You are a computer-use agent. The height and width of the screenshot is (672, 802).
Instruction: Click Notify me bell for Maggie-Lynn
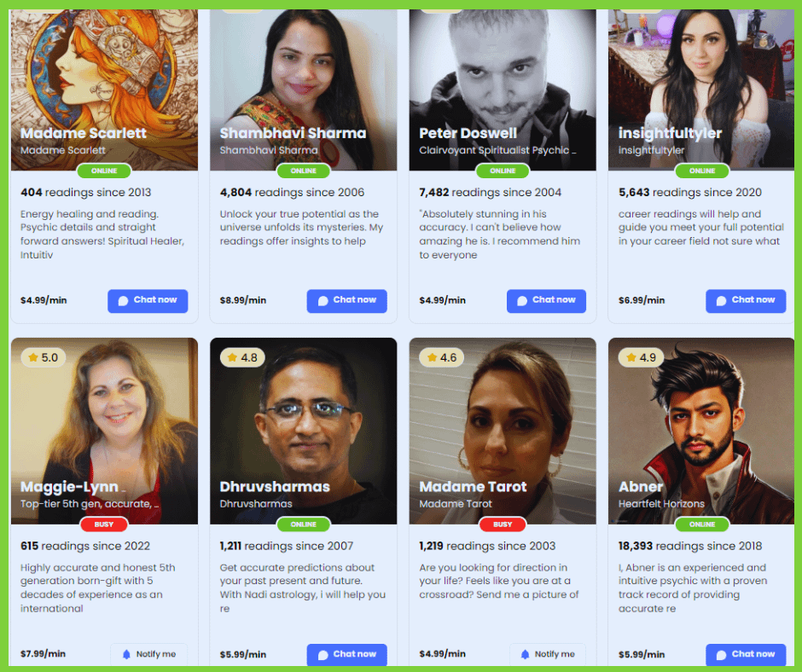tap(148, 654)
